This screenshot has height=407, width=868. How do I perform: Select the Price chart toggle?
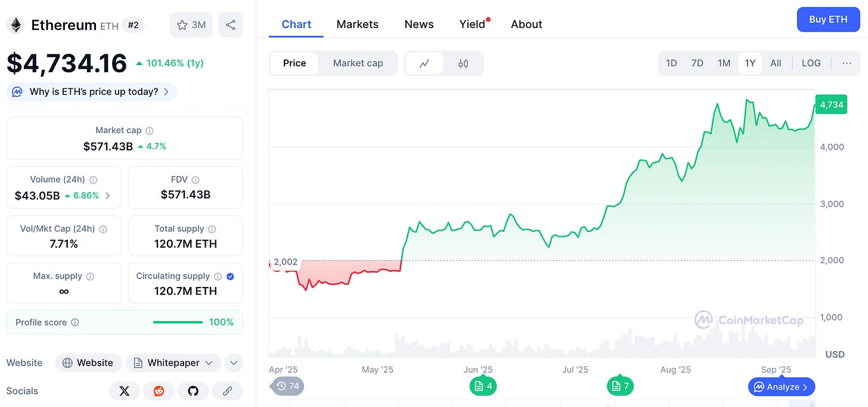tap(294, 63)
